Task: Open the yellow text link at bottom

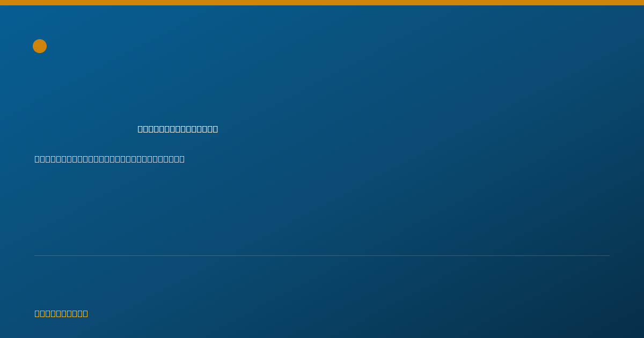Action: coord(61,313)
